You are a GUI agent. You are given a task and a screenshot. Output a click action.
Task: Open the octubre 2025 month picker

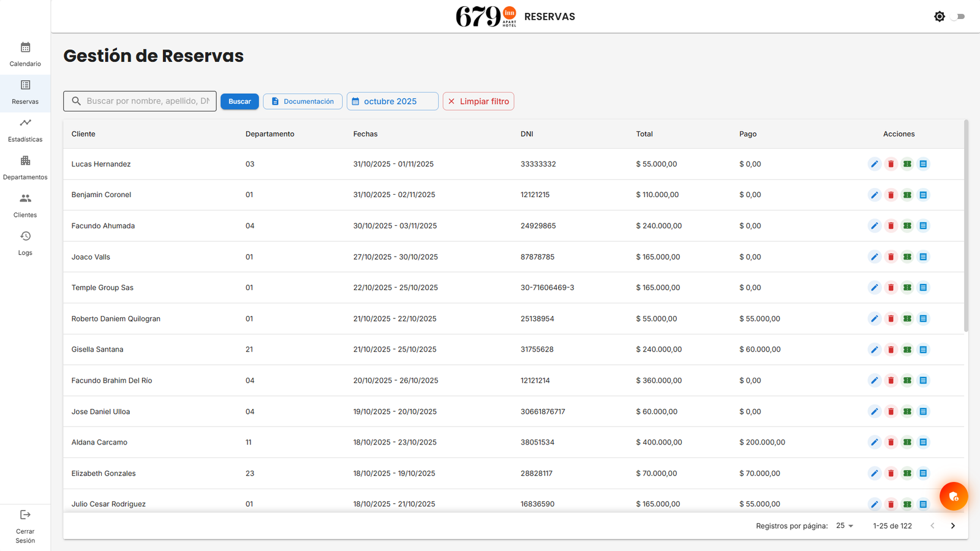392,101
